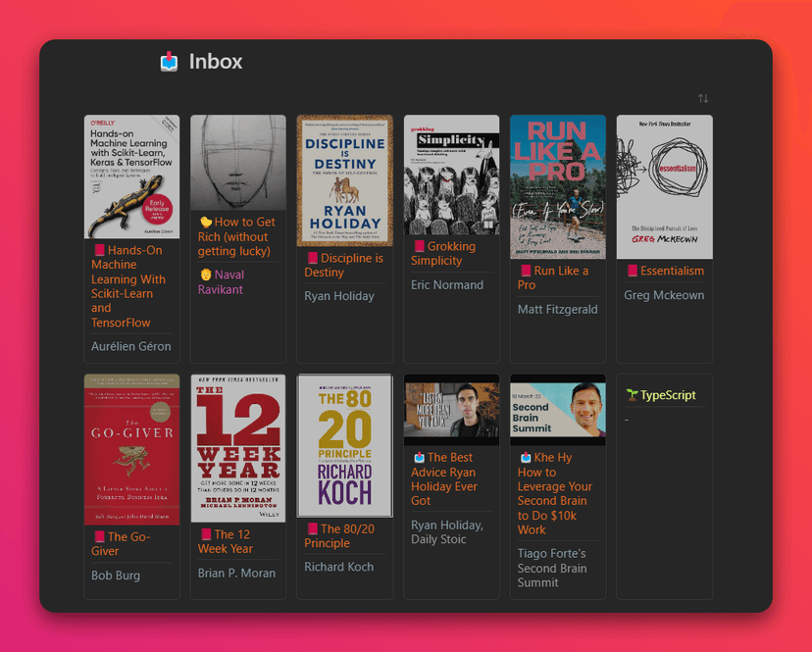Image resolution: width=812 pixels, height=652 pixels.
Task: Click the red book icon beside Grokking Simplicity
Action: (x=419, y=246)
